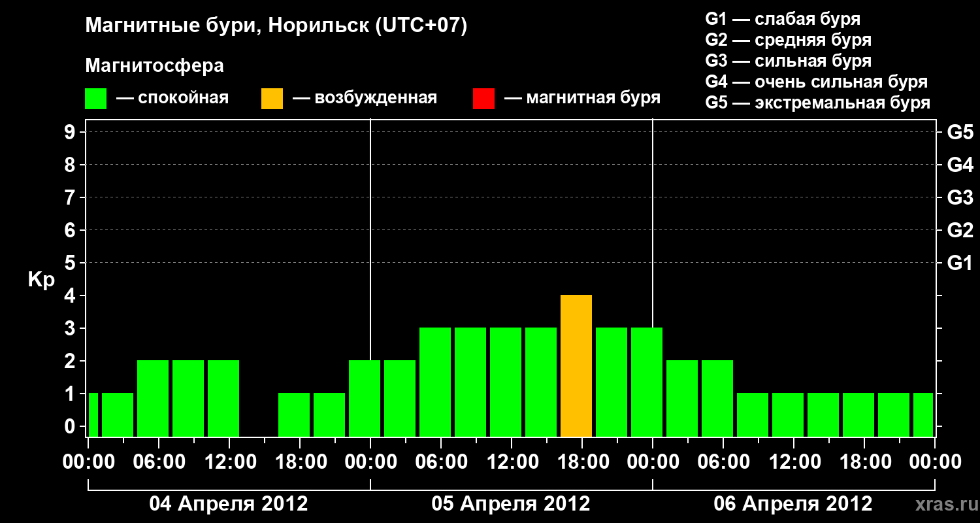Click legend line 'G2 — средняя буря'

[x=788, y=40]
